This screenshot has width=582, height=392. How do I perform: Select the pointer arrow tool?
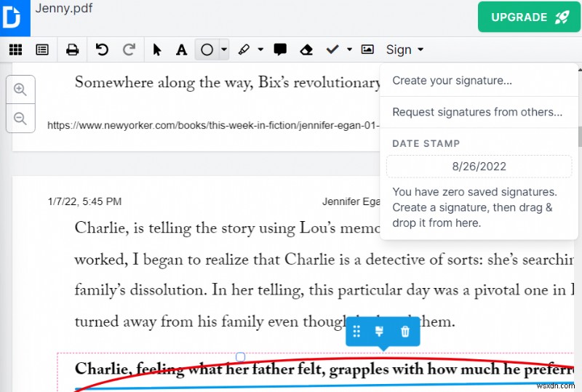[x=157, y=49]
